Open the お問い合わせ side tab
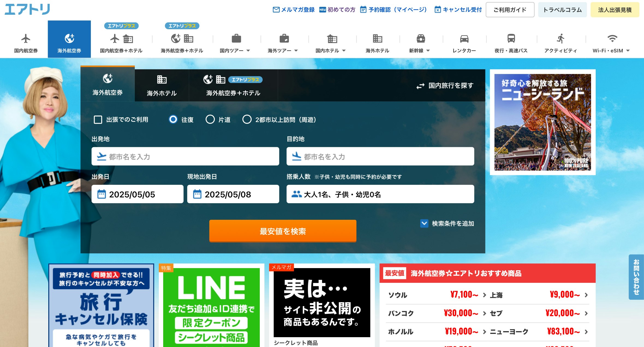Screen dimensions: 644x347 click(x=636, y=277)
